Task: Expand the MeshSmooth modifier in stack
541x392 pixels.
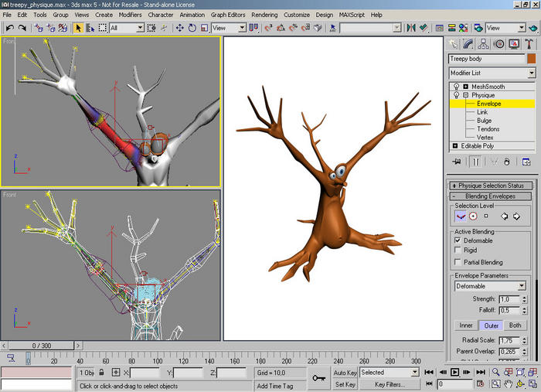Action: pos(466,87)
